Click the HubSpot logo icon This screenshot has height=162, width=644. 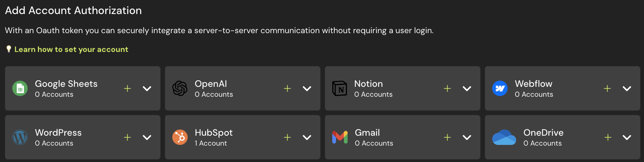pos(180,137)
